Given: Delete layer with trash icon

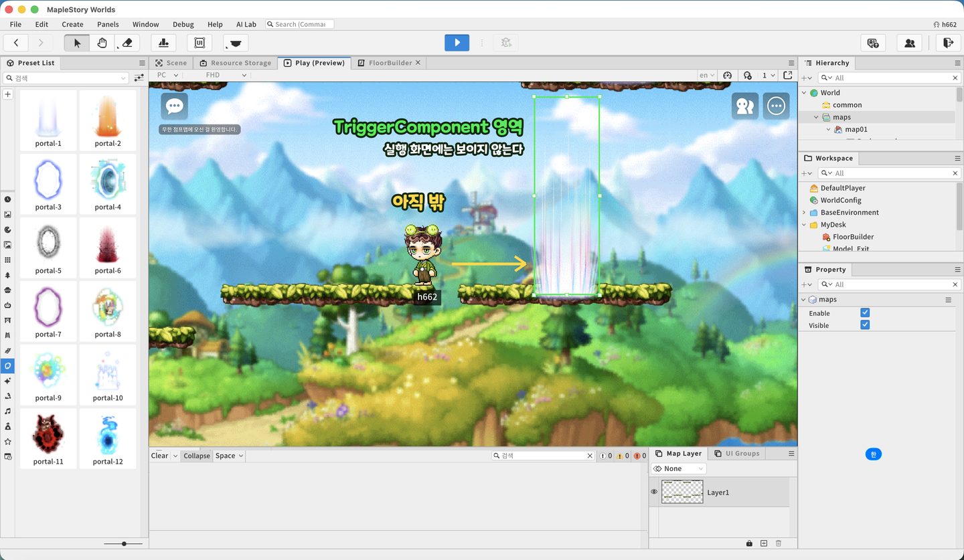Looking at the screenshot, I should tap(778, 543).
